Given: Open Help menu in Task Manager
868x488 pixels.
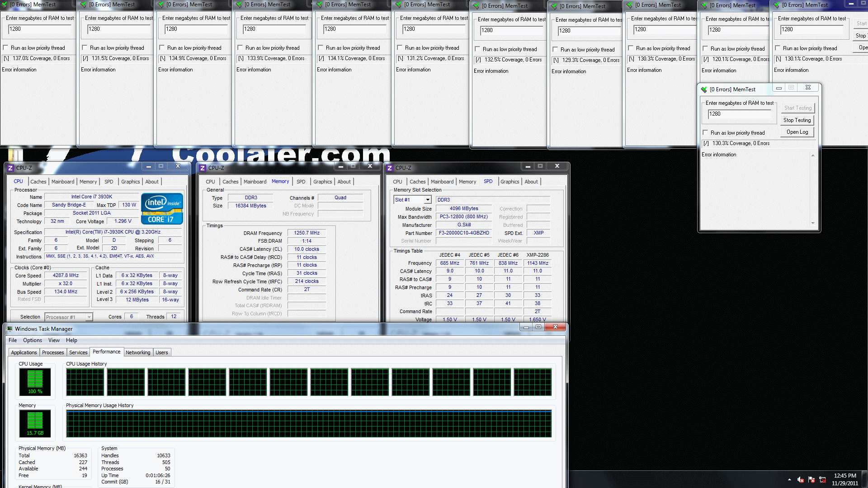Looking at the screenshot, I should coord(71,340).
